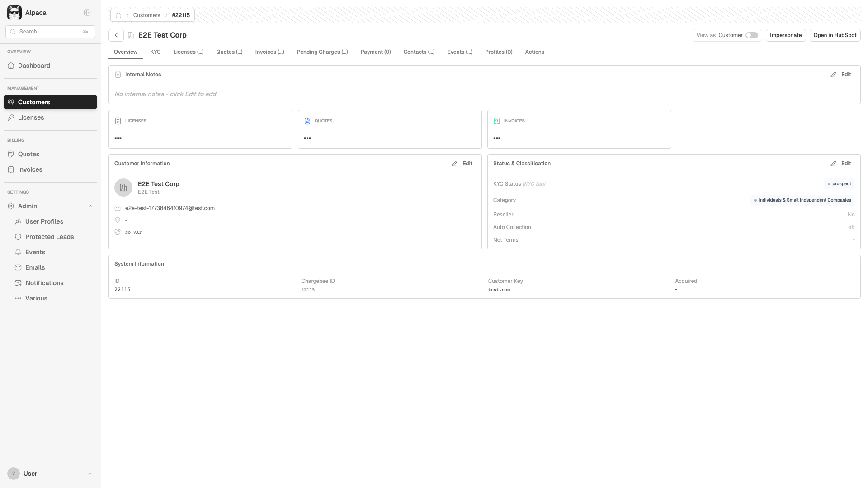
Task: Open Dashboard in sidebar
Action: (34, 66)
